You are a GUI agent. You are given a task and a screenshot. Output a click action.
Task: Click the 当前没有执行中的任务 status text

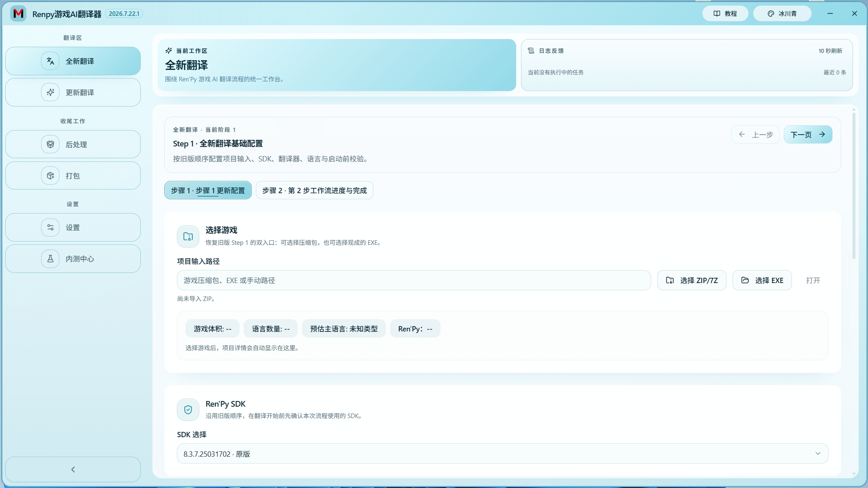pos(556,72)
